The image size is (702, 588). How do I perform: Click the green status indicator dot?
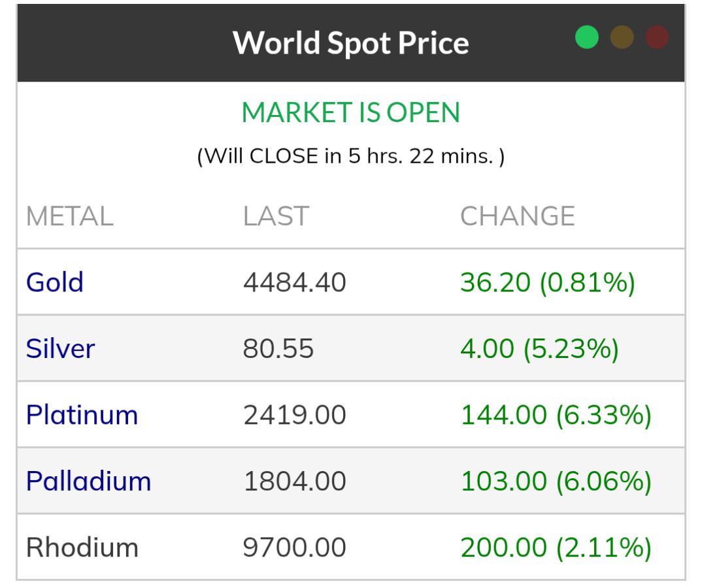[x=586, y=37]
